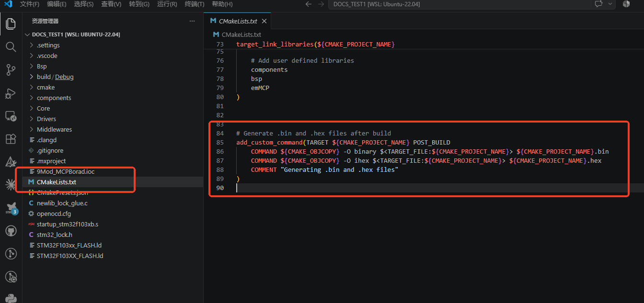Click the DOCS_TEST1 command center search box

[459, 4]
